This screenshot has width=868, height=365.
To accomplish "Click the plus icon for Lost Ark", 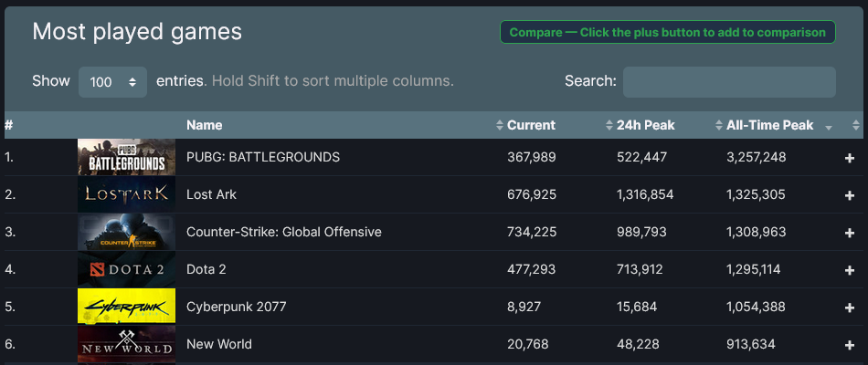I will [849, 195].
